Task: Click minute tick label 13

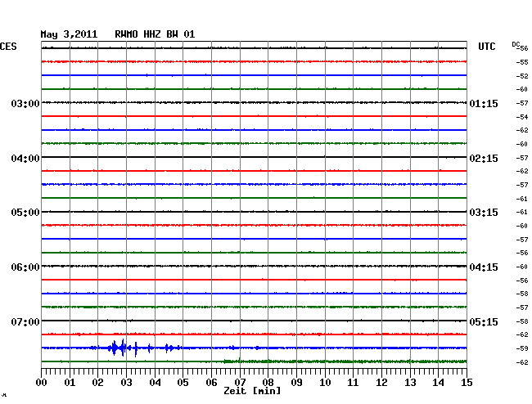Action: click(x=410, y=382)
